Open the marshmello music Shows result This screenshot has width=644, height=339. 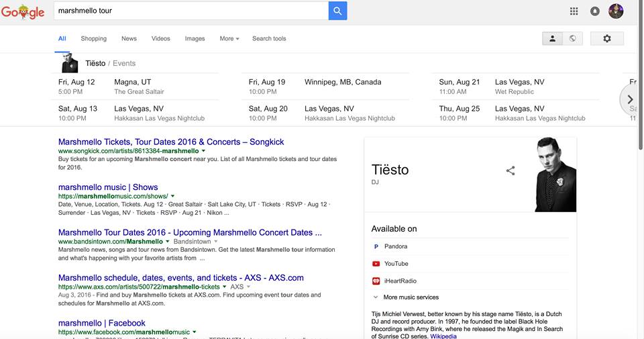108,187
